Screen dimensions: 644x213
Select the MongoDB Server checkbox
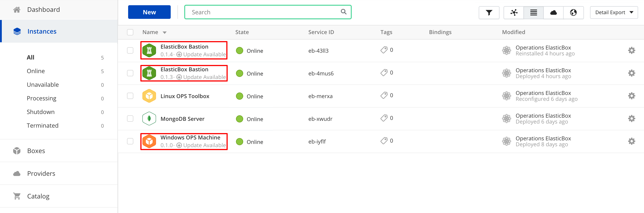coord(130,119)
